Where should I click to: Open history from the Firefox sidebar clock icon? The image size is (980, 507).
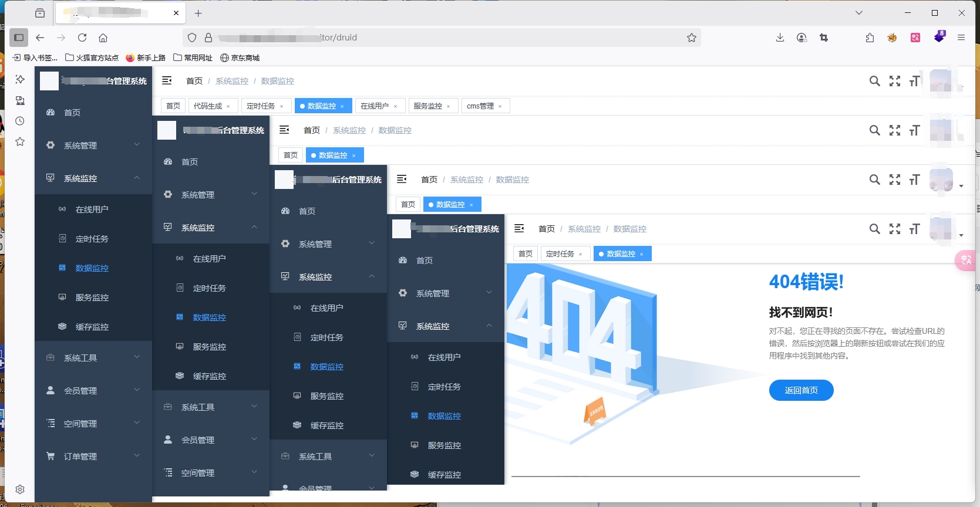pos(20,121)
